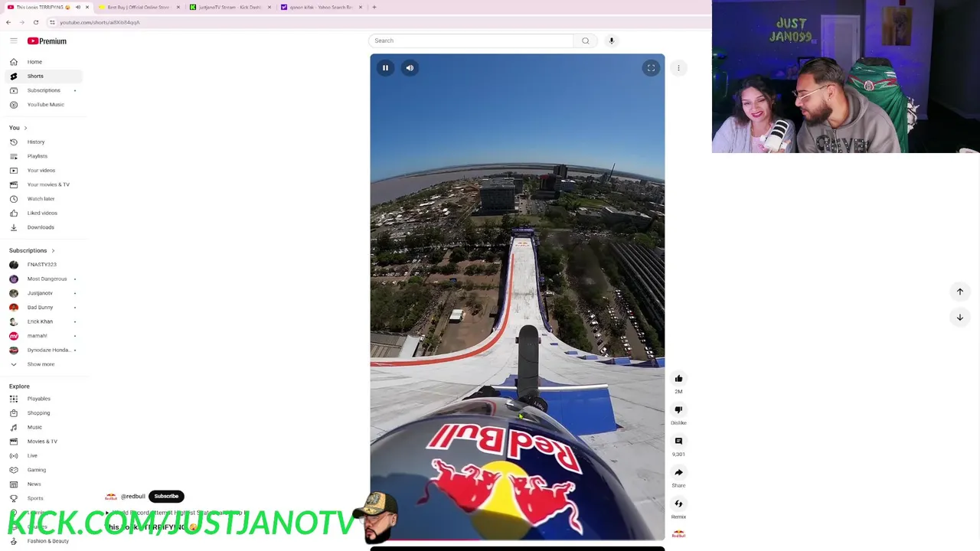The width and height of the screenshot is (980, 551).
Task: Open the Short's more options menu
Action: [x=678, y=68]
